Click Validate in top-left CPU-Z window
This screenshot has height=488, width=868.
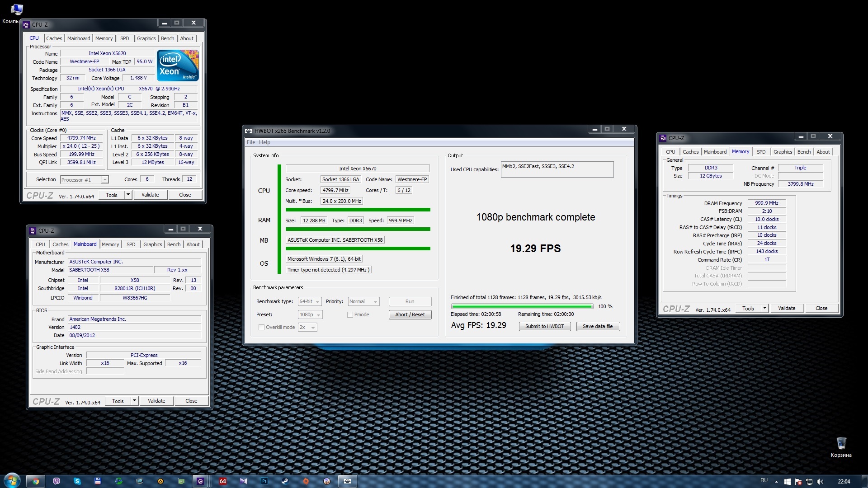click(150, 195)
